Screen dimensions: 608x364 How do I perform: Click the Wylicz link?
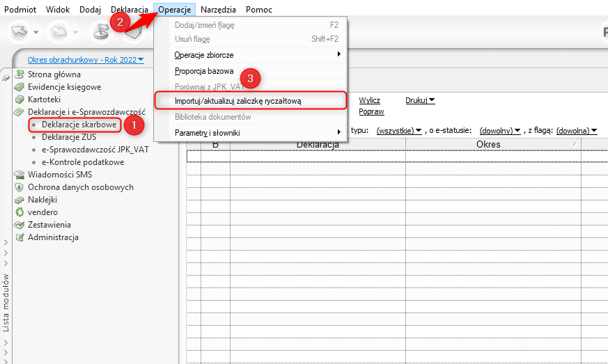point(370,100)
